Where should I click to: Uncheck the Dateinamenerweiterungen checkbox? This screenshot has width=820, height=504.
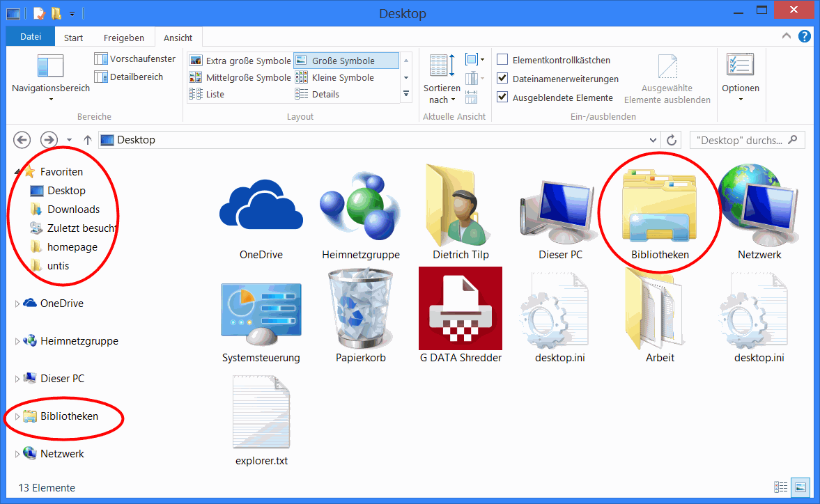click(502, 79)
